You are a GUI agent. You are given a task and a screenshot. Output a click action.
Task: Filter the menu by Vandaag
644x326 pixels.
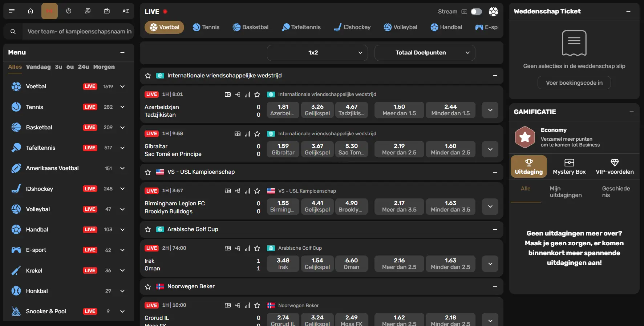point(38,67)
